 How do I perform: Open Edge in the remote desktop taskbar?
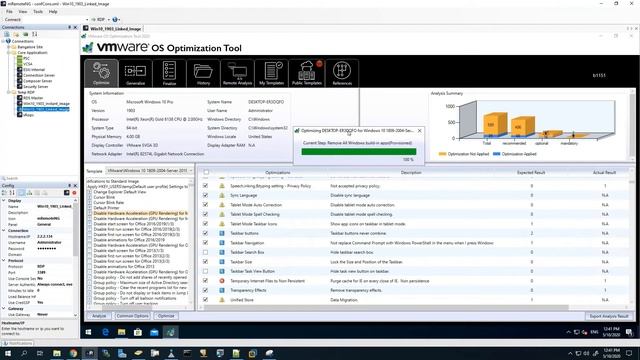[105, 332]
